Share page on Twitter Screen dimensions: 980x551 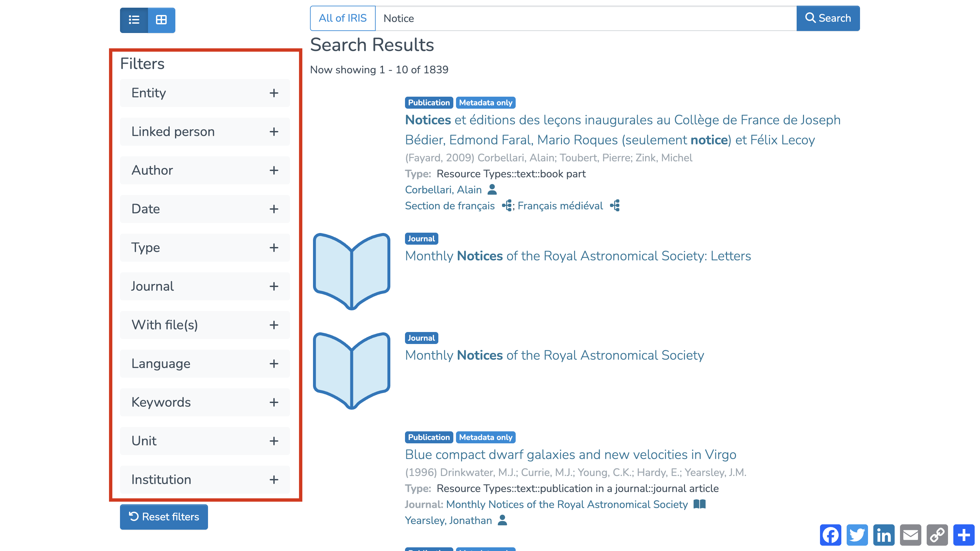[x=857, y=535]
